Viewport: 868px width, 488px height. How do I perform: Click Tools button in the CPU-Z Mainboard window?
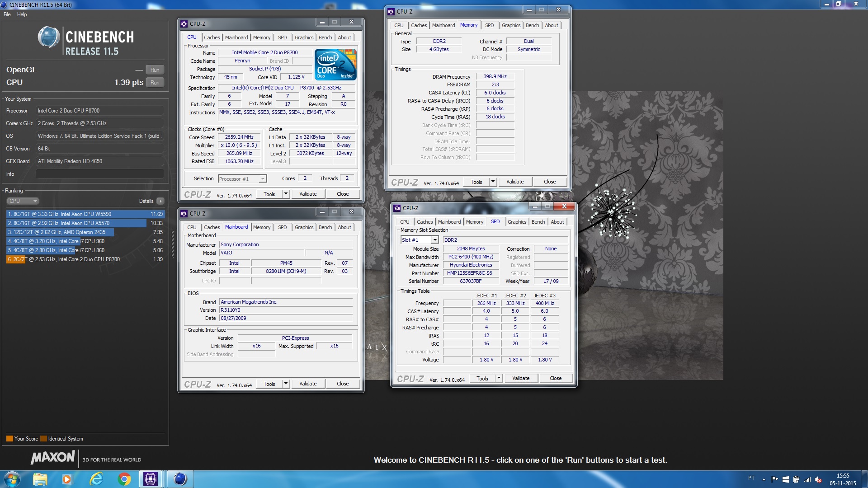coord(269,384)
